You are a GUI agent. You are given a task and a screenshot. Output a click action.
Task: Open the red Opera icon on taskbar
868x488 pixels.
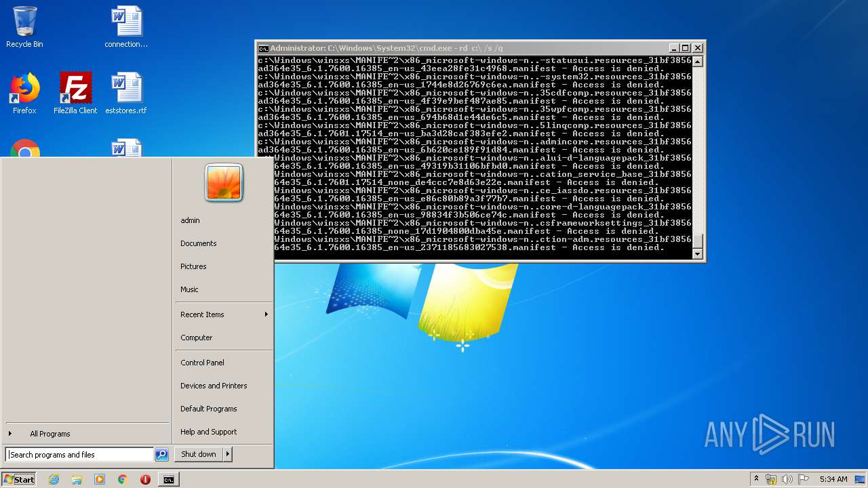point(145,479)
